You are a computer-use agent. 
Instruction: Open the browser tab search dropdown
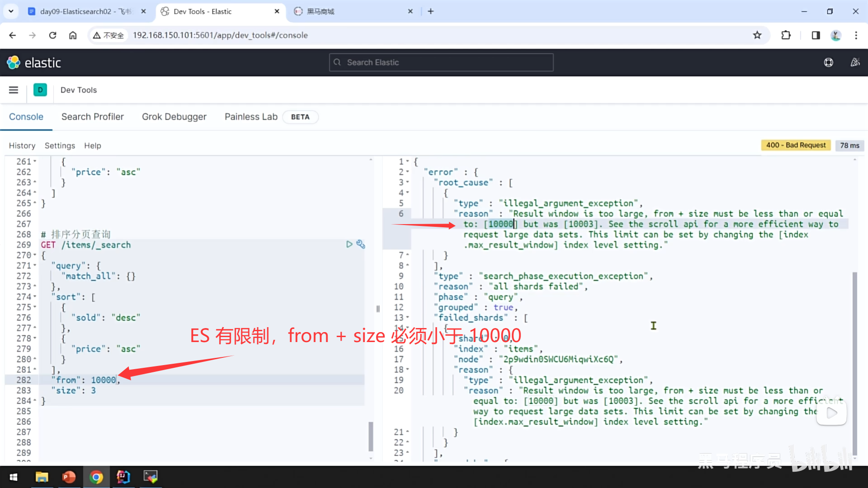tap(11, 11)
